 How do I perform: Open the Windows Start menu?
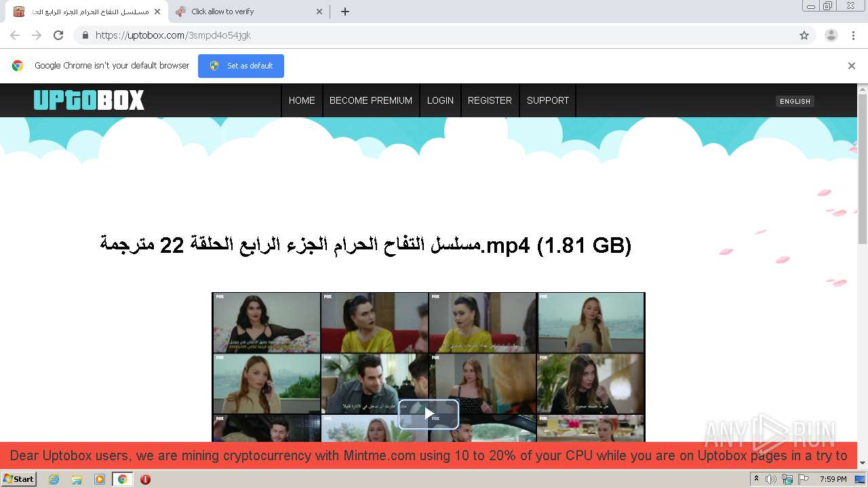coord(18,479)
